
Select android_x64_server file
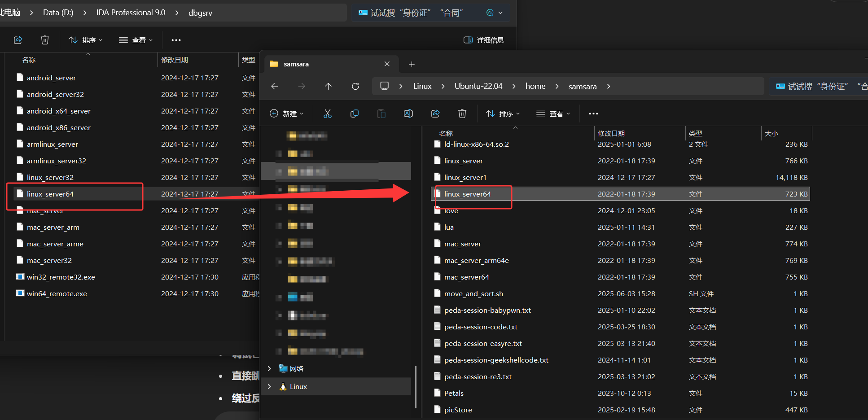point(58,111)
